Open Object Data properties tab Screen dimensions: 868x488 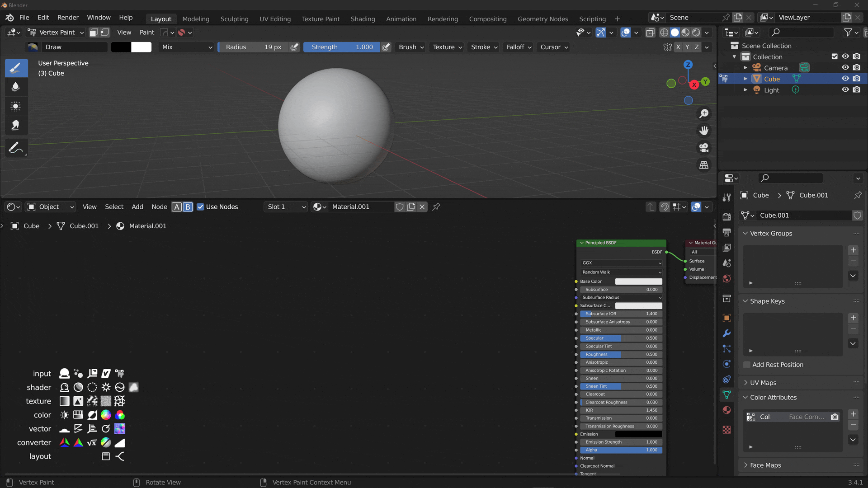click(726, 394)
